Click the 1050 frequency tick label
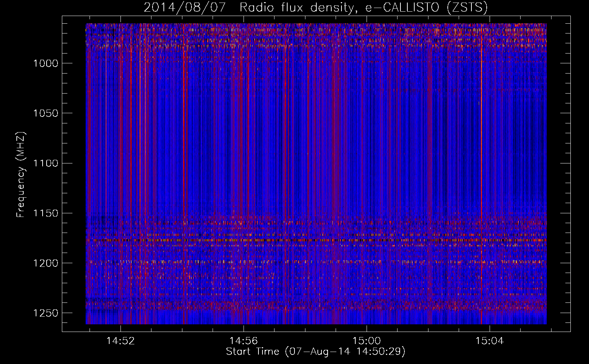The height and width of the screenshot is (364, 589). coord(46,113)
